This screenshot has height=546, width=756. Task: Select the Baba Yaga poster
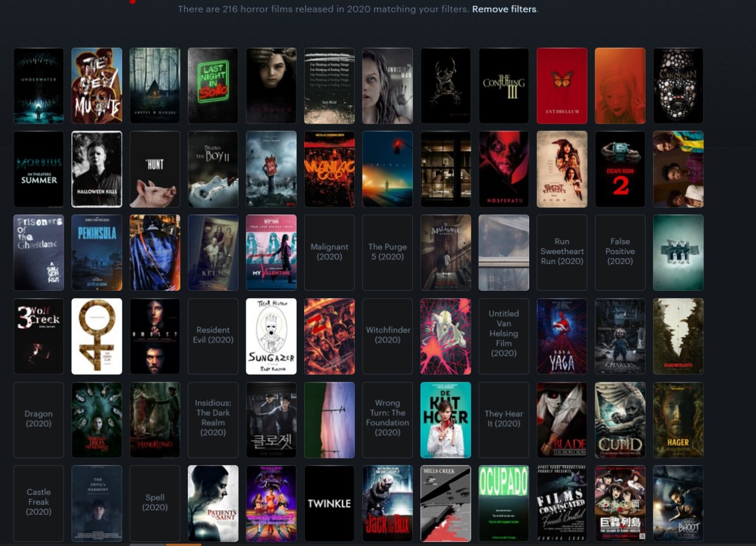click(562, 336)
